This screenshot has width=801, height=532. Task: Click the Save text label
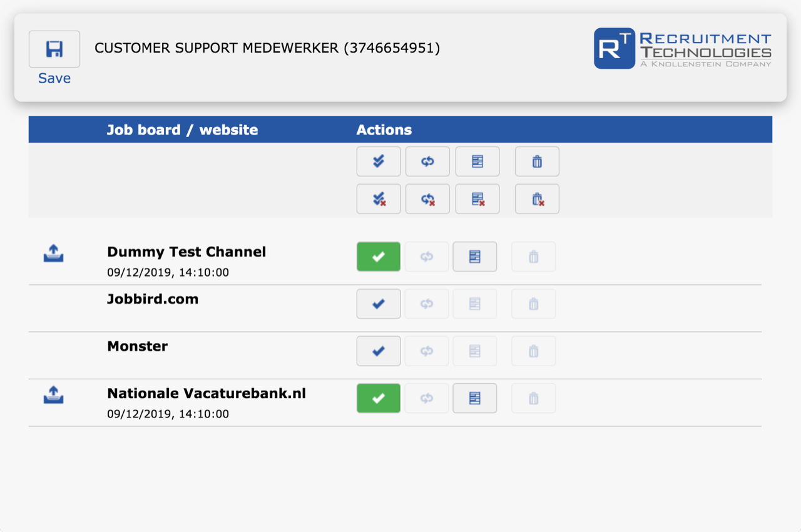[54, 78]
